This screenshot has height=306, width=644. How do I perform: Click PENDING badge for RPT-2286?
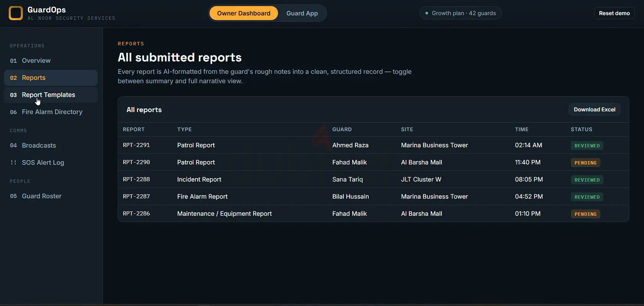[x=585, y=214]
